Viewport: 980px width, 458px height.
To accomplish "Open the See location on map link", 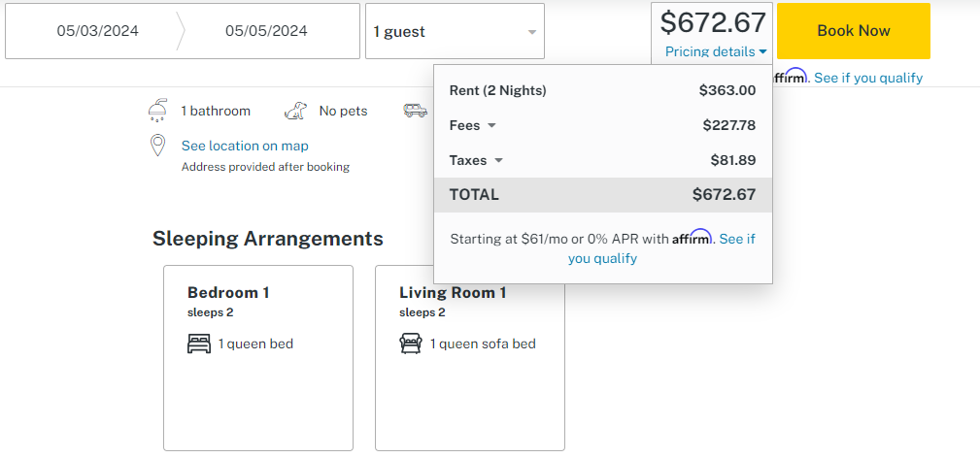I will point(245,146).
